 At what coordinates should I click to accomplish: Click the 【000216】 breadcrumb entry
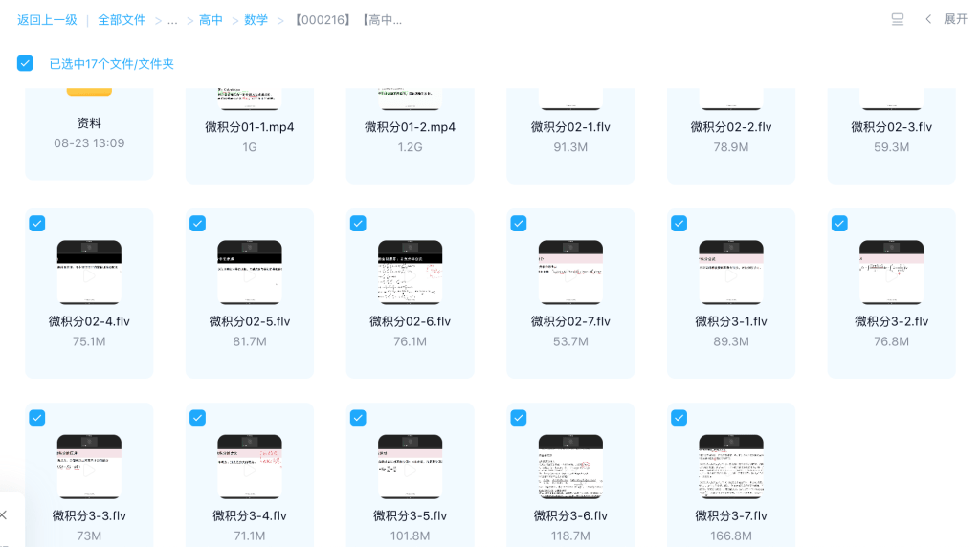coord(348,20)
